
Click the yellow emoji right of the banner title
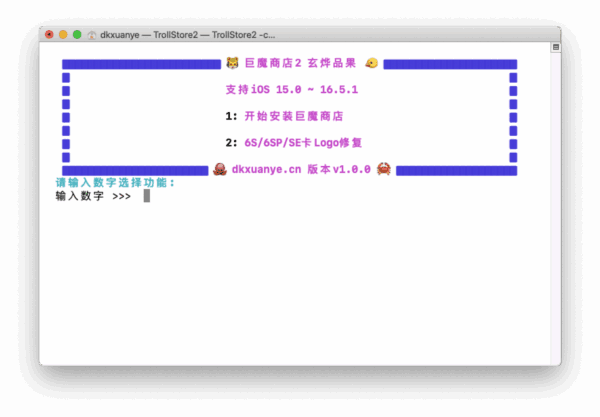click(x=371, y=63)
